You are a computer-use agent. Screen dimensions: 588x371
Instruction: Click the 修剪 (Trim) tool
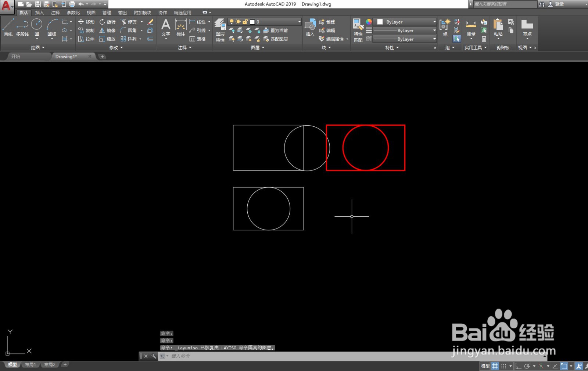tap(129, 22)
